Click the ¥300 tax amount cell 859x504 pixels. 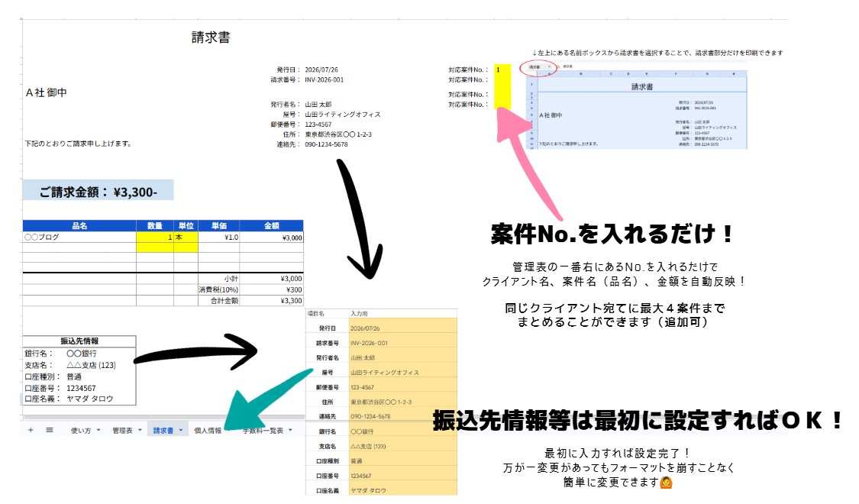point(271,290)
